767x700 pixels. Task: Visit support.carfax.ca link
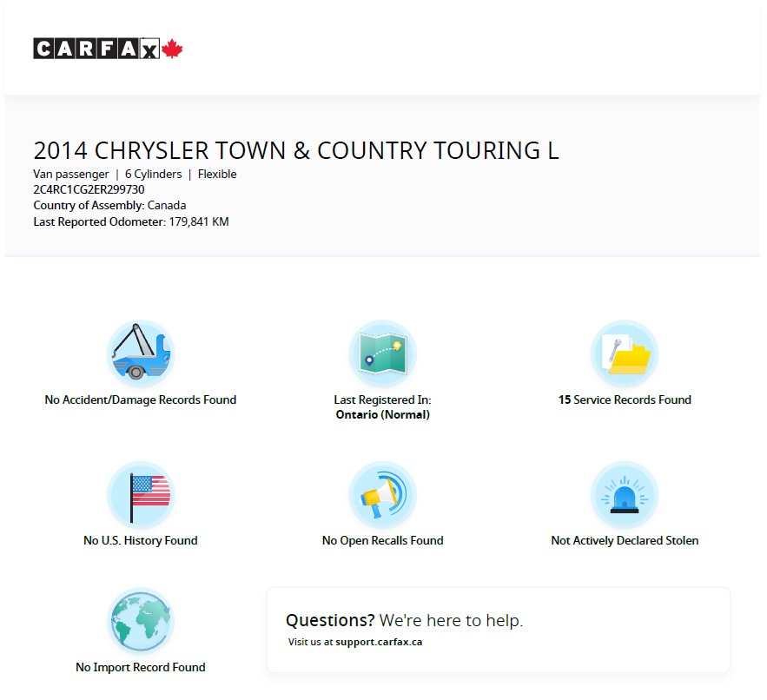pyautogui.click(x=379, y=642)
